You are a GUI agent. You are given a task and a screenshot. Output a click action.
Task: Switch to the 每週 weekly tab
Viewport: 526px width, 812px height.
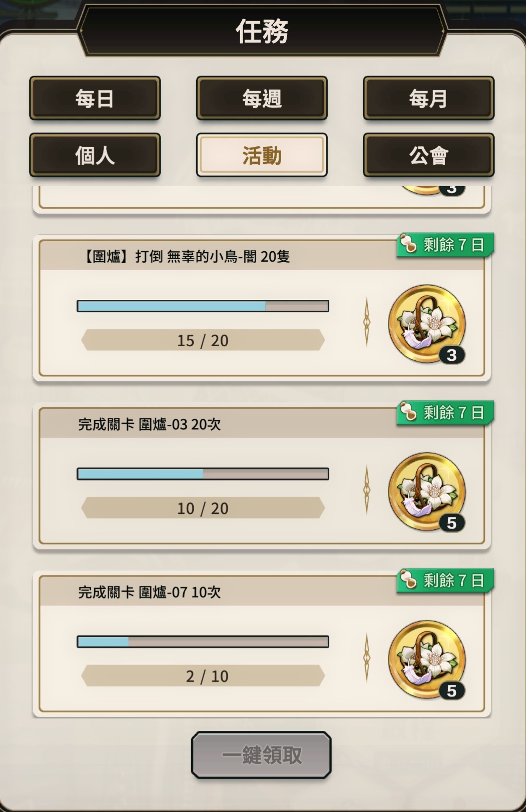click(x=262, y=98)
